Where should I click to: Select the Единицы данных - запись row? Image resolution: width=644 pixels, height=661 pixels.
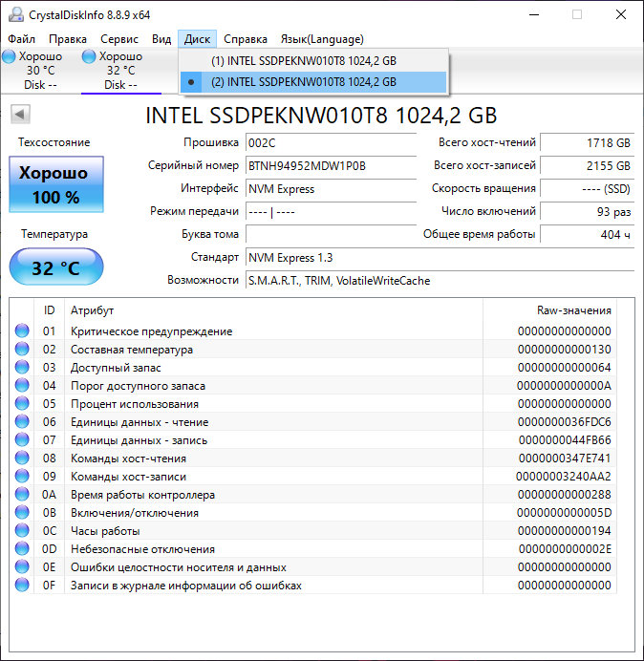313,439
